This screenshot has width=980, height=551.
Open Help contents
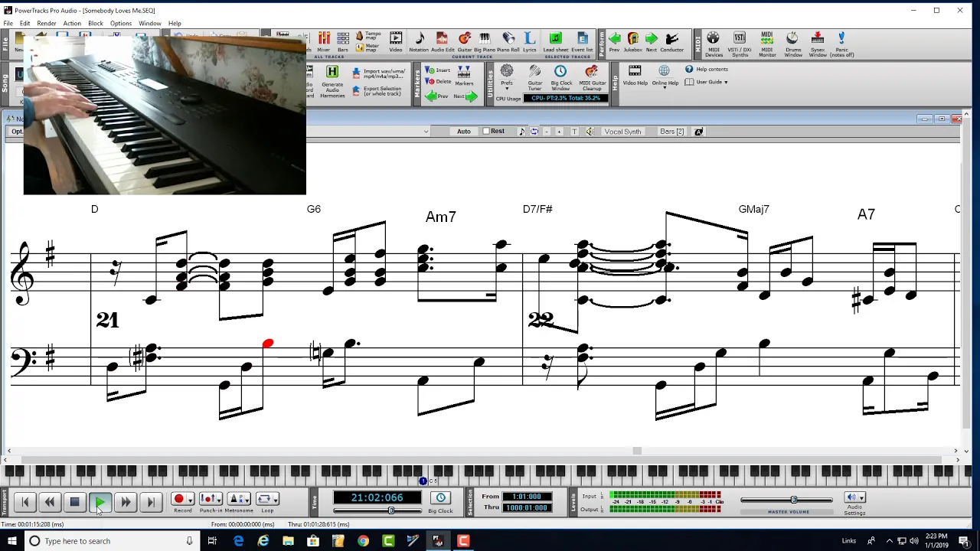pyautogui.click(x=707, y=70)
